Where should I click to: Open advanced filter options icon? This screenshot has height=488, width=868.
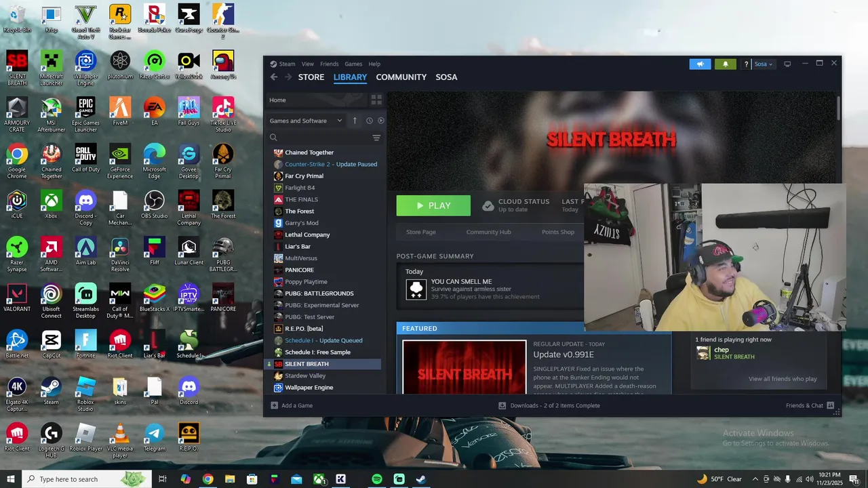[x=376, y=138]
